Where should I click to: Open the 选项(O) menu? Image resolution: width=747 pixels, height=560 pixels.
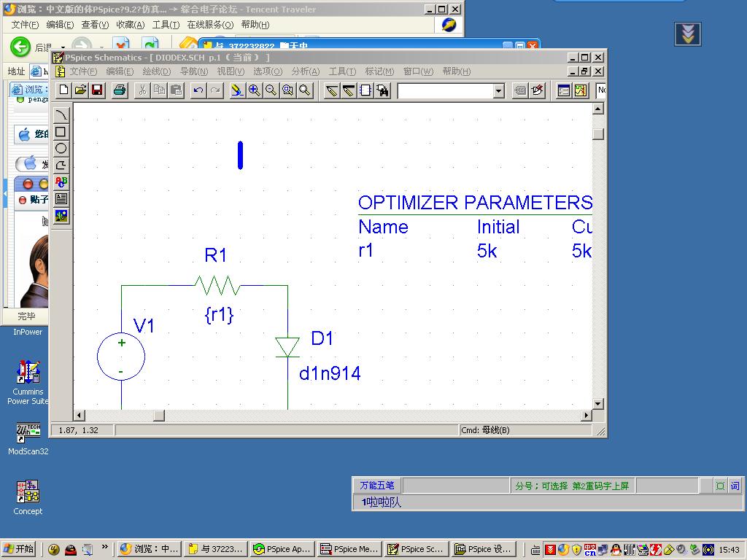coord(268,71)
